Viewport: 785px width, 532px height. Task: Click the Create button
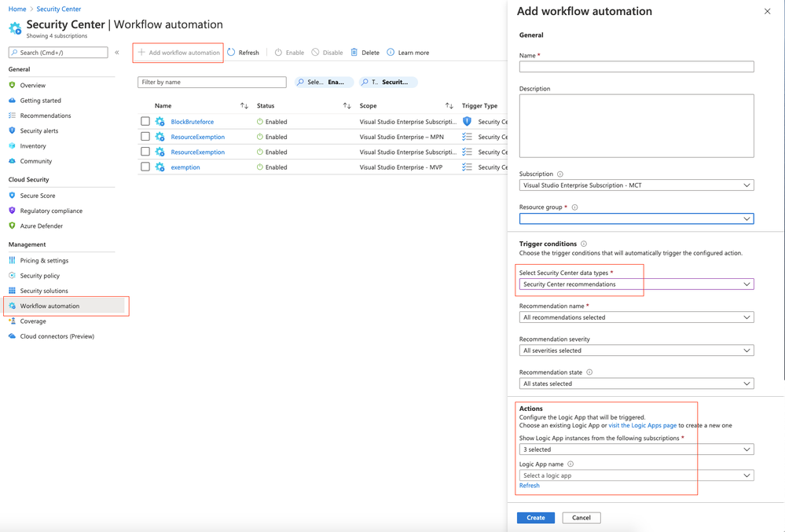tap(536, 518)
